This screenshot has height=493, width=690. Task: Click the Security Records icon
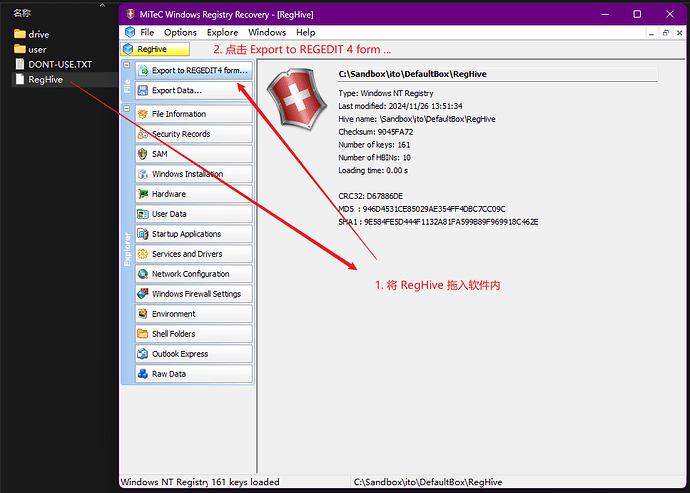point(143,134)
